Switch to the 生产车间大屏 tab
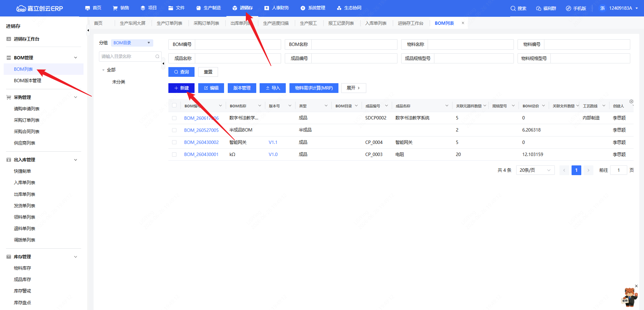 [x=132, y=23]
